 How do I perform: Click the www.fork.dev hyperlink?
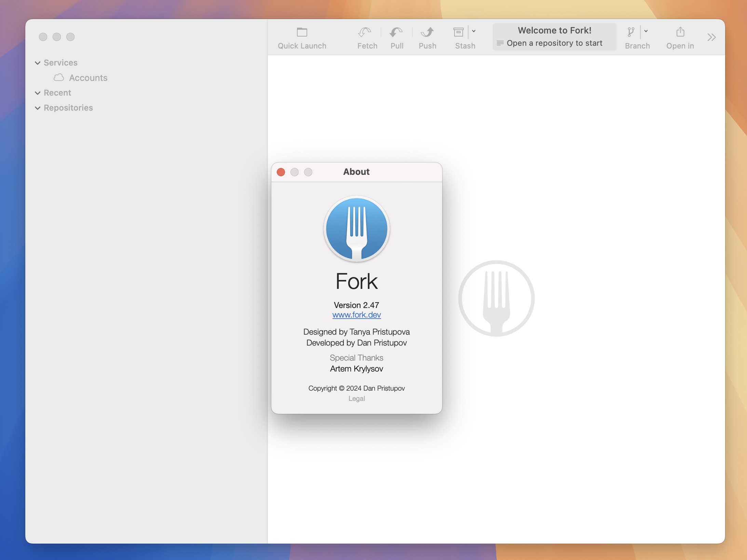(356, 314)
